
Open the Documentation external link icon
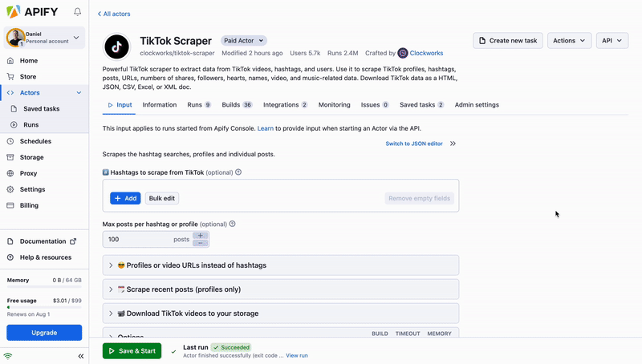(73, 241)
